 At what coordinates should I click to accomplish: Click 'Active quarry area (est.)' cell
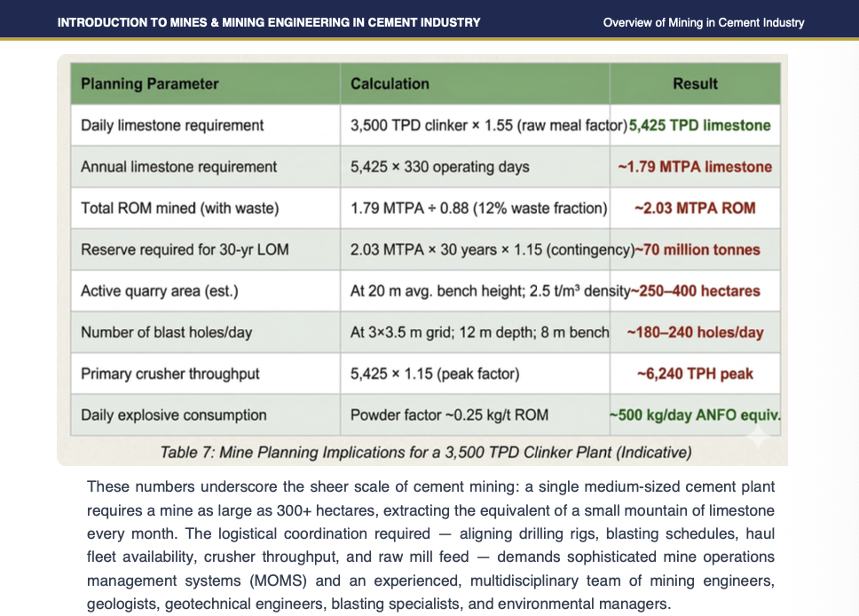point(205,291)
